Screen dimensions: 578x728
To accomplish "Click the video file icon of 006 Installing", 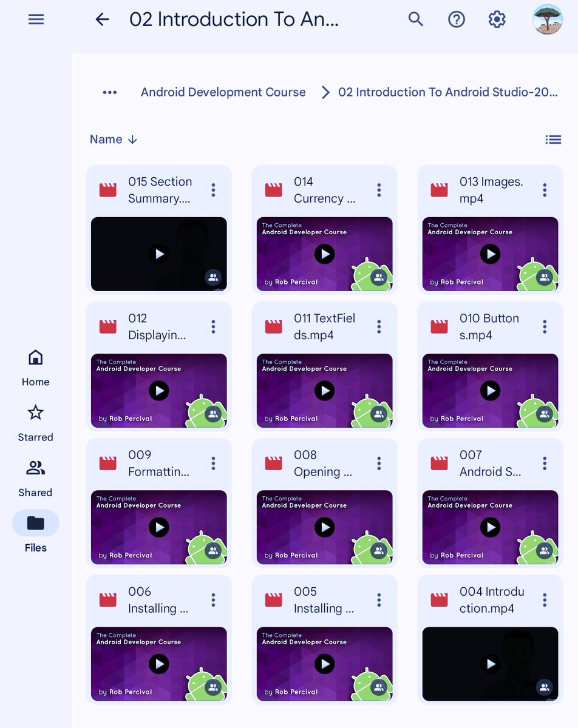I will (108, 600).
